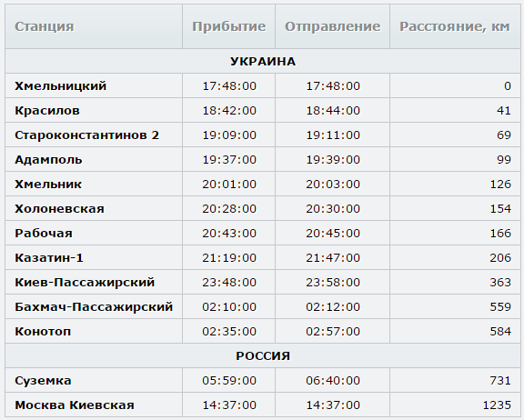Click the 1235 km distance cell
The width and height of the screenshot is (524, 420).
[455, 405]
